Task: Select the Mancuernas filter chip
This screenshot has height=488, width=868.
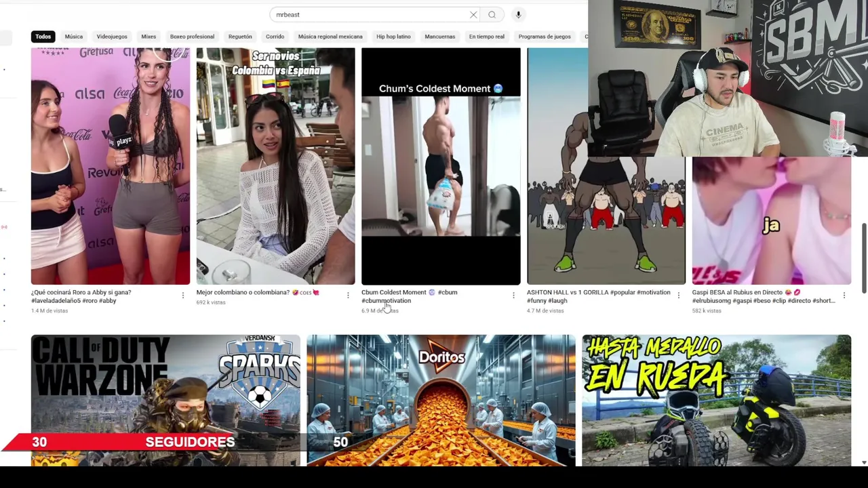Action: 440,37
